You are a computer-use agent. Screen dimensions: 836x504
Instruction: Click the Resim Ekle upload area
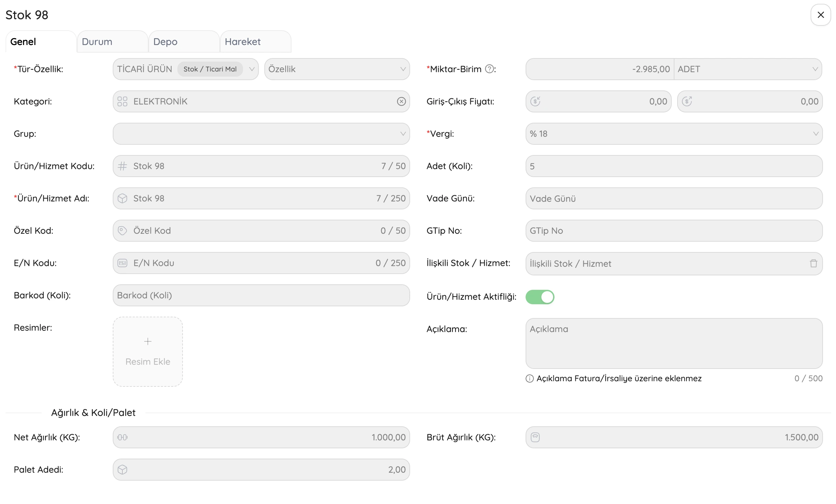pyautogui.click(x=148, y=352)
